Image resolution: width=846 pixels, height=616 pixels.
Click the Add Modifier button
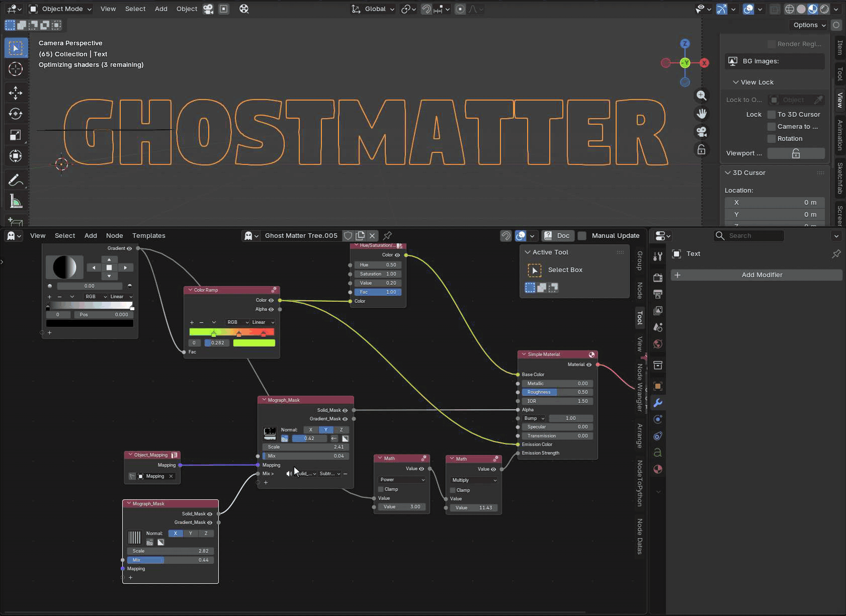tap(762, 275)
